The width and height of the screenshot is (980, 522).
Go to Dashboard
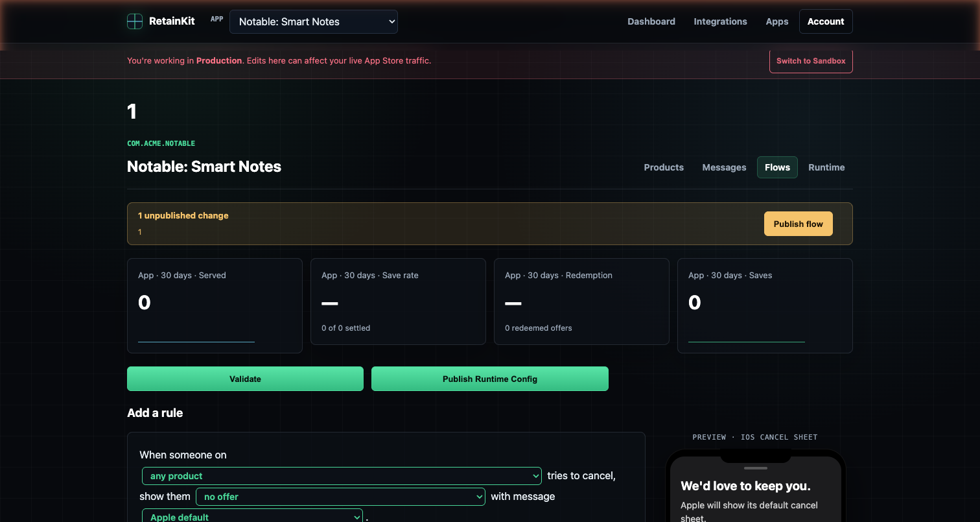click(651, 21)
